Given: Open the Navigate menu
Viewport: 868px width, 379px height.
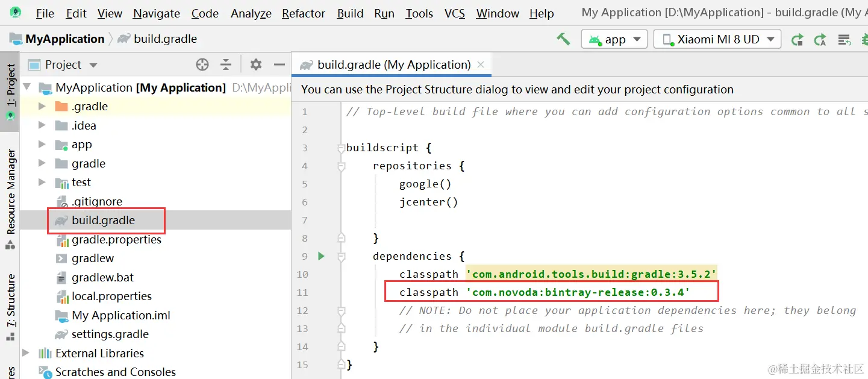Looking at the screenshot, I should [x=157, y=13].
